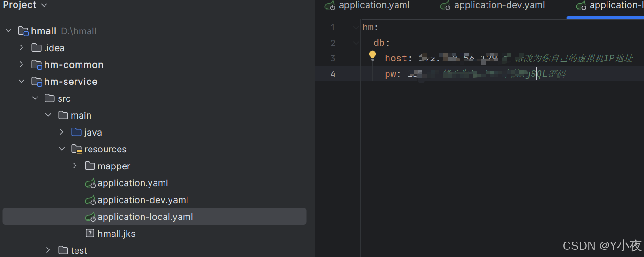Click the hm-service module icon

[37, 82]
